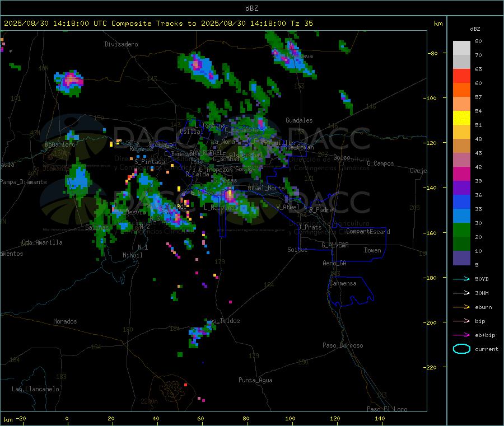The image size is (504, 426).
Task: Select the white 80 dBZ color swatch
Action: coord(461,48)
